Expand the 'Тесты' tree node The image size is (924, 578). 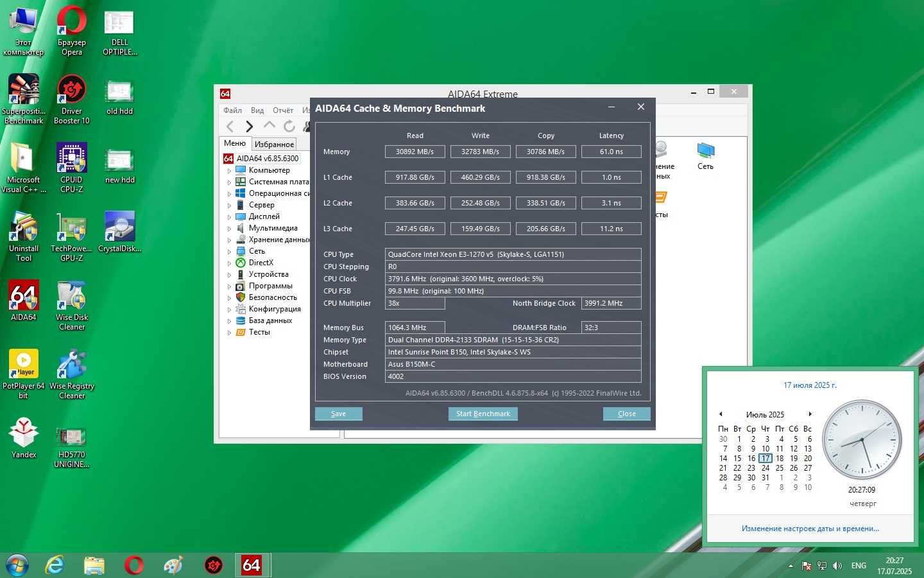click(229, 333)
